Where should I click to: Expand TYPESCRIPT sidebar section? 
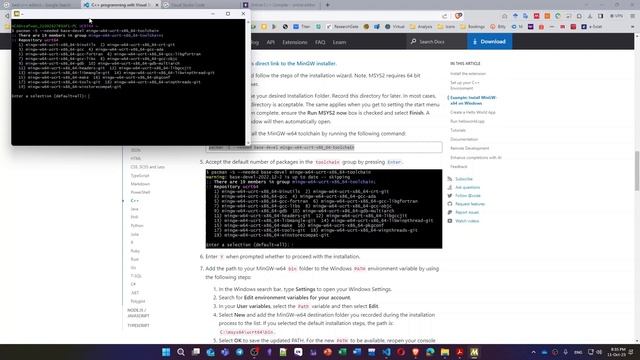pos(138,326)
